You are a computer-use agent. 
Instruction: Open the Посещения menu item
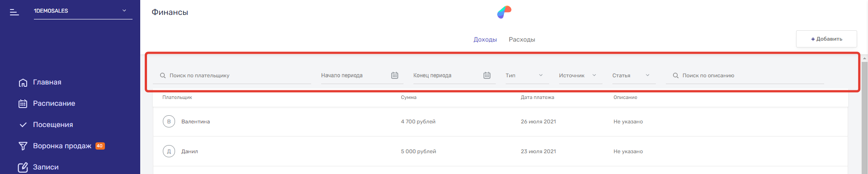(53, 125)
